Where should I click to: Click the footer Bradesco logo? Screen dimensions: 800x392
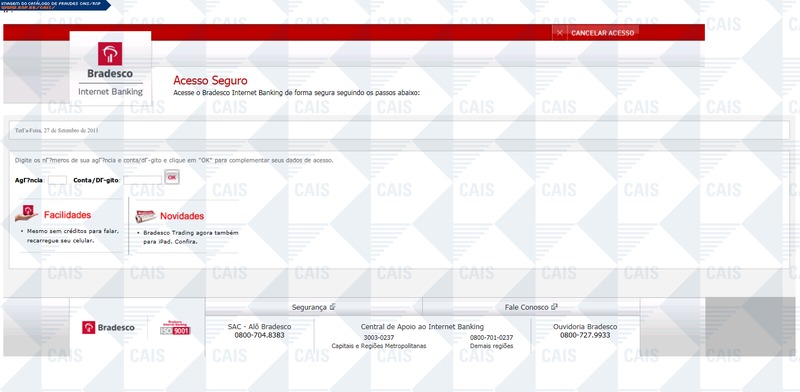[x=108, y=328]
